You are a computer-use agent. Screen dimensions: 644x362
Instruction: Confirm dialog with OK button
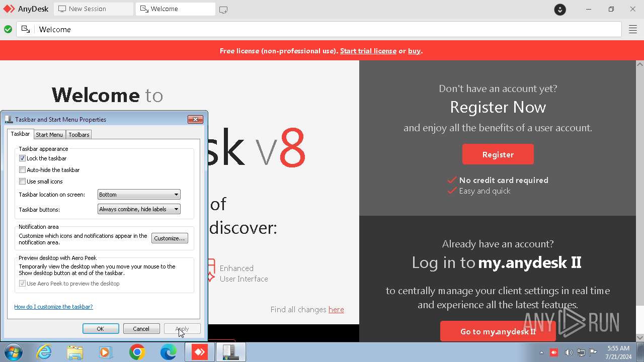pos(101,329)
